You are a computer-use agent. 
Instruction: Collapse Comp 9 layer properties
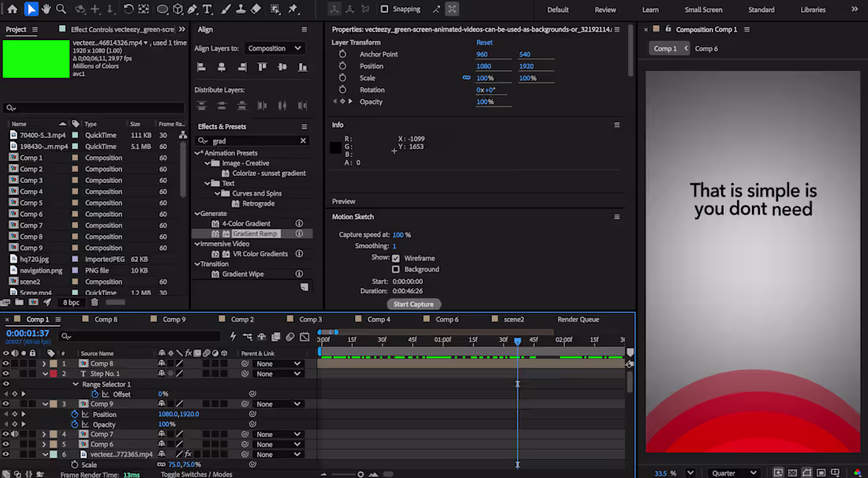pyautogui.click(x=45, y=404)
